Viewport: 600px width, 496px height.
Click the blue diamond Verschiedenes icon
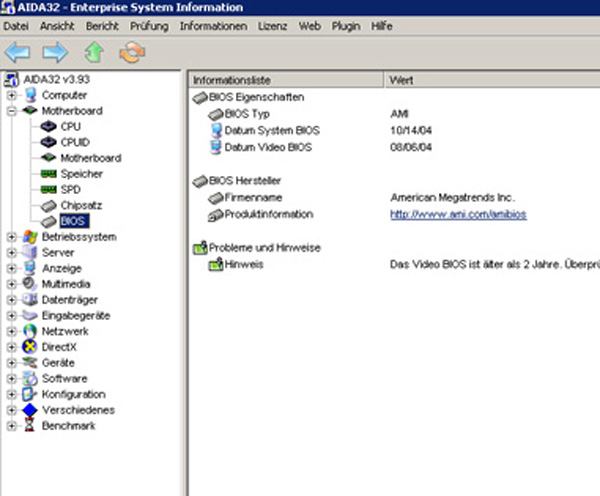pyautogui.click(x=30, y=410)
